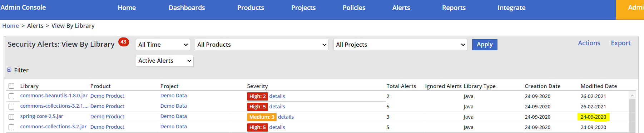Click the Export link
644x133 pixels.
pos(620,43)
